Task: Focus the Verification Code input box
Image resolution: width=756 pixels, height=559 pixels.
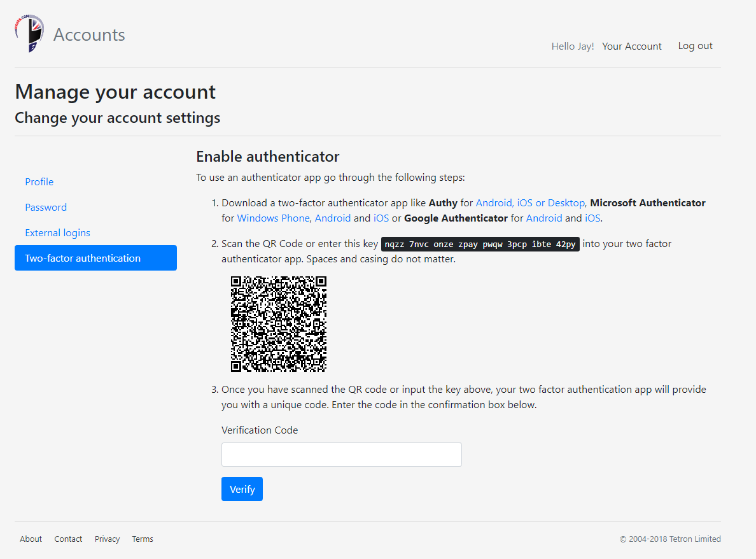Action: coord(341,455)
